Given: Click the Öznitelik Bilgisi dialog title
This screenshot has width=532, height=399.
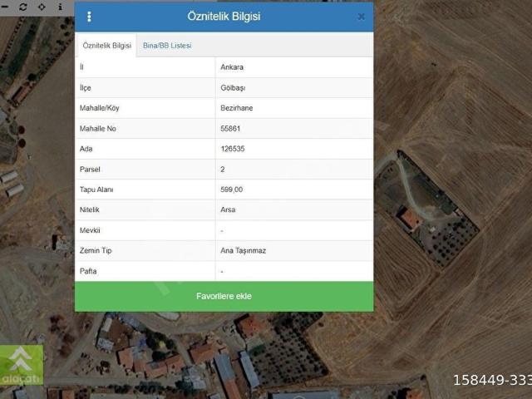Looking at the screenshot, I should pos(224,17).
